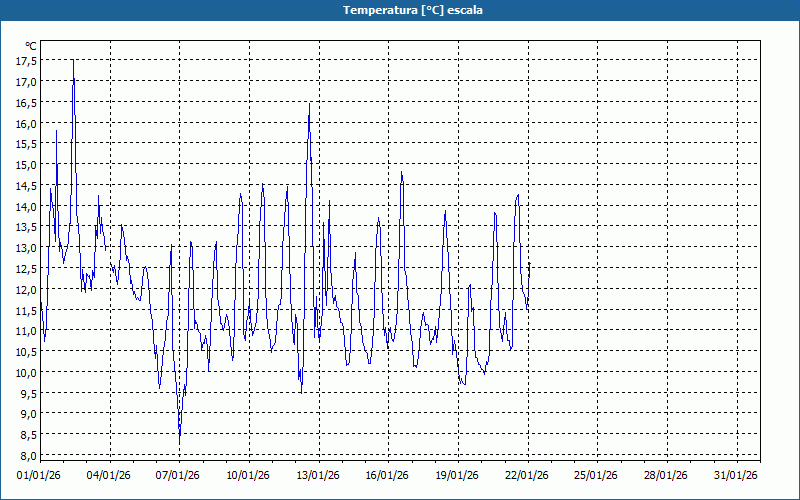Click the 15,0 y-axis label

pyautogui.click(x=26, y=165)
